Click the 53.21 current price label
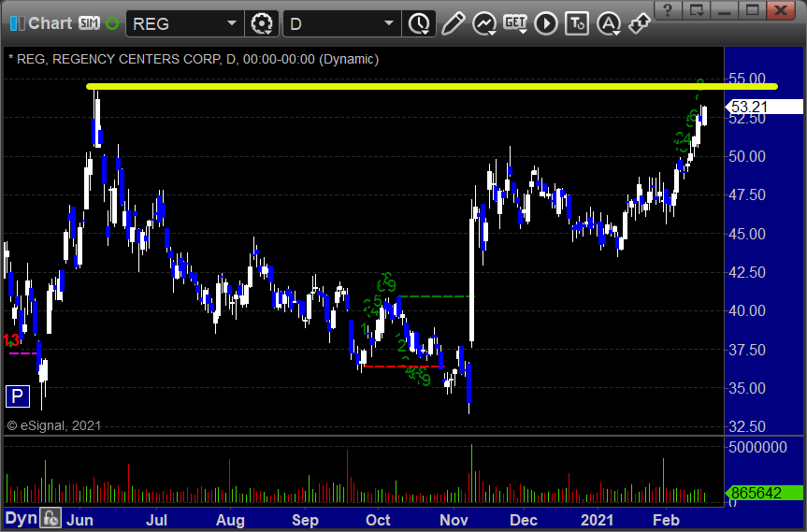Viewport: 807px width, 532px height. click(765, 107)
